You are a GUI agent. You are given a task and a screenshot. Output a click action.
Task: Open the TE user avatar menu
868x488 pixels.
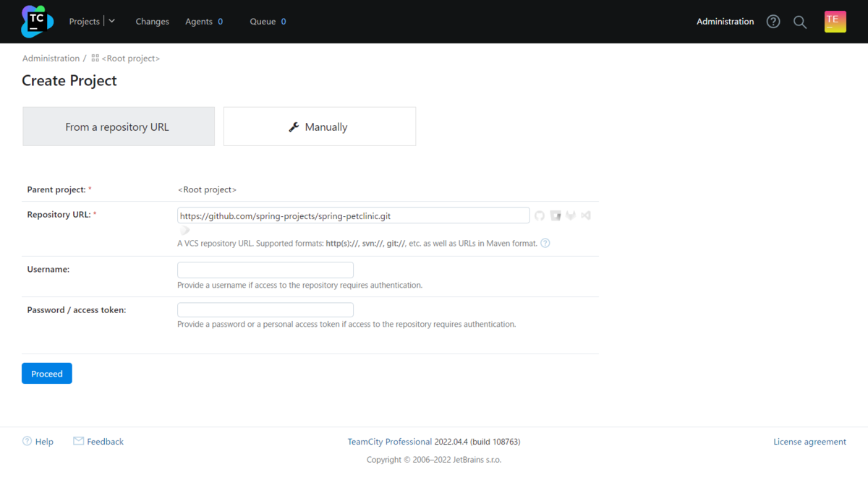tap(835, 22)
